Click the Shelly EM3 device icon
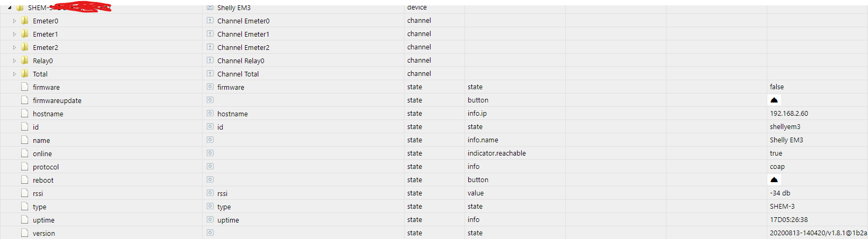 (x=210, y=7)
